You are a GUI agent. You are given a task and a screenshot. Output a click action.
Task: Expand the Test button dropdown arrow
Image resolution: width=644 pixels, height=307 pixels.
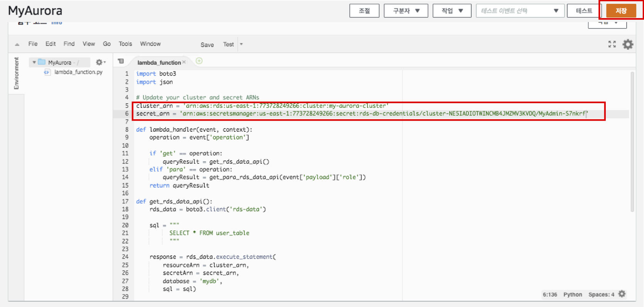coord(241,44)
